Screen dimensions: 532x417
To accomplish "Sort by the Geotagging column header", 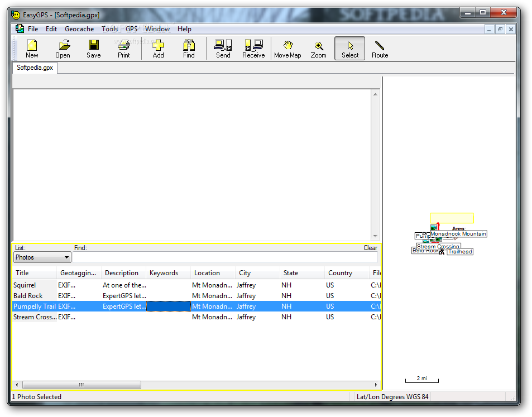I will [79, 273].
